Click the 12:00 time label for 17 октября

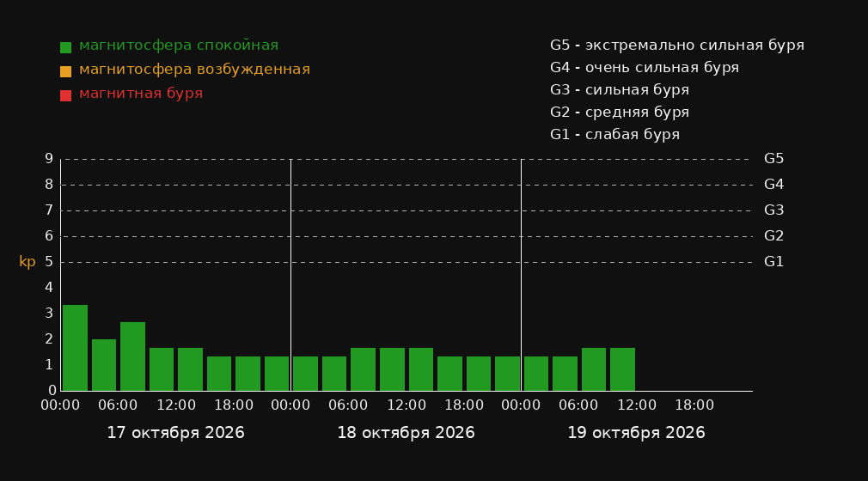tap(176, 405)
